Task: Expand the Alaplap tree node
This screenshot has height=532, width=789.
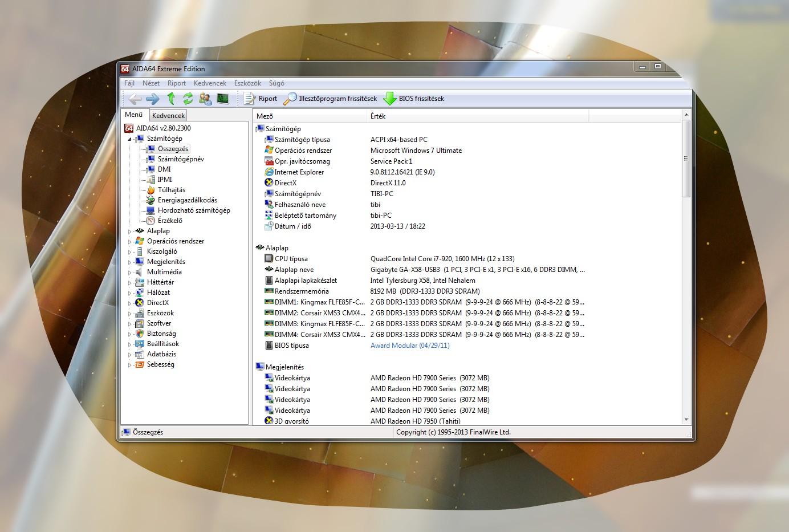Action: click(x=129, y=232)
